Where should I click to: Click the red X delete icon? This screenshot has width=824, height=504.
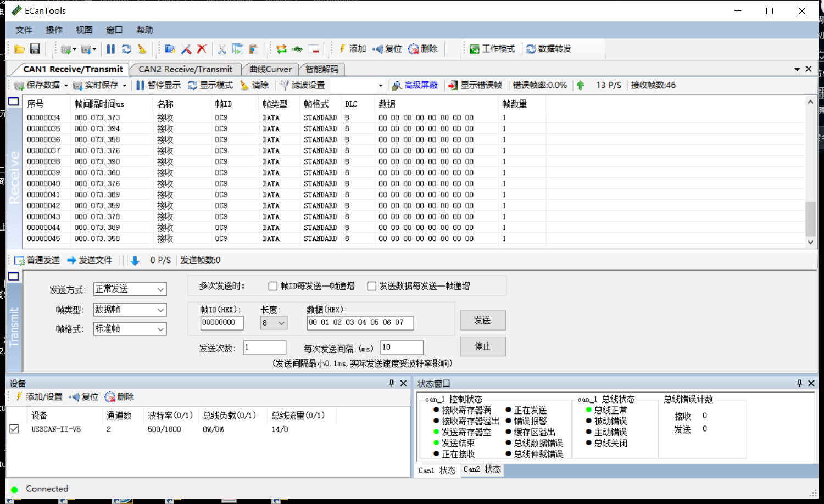pos(202,49)
